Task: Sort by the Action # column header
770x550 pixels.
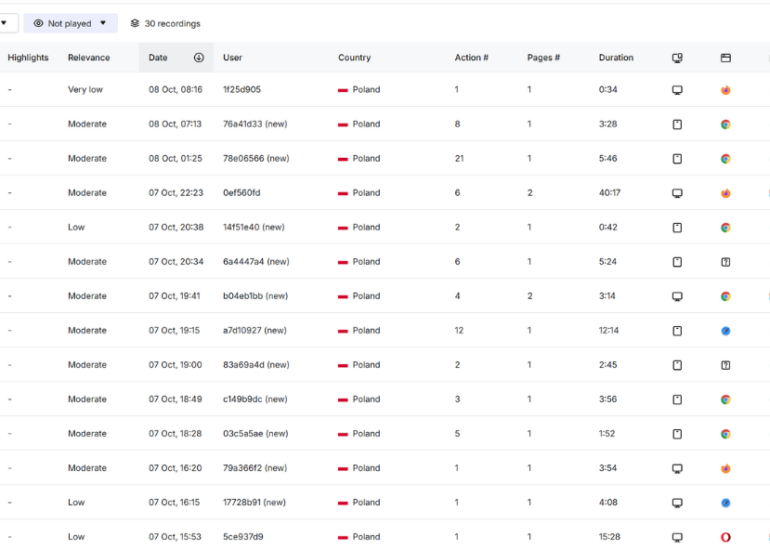Action: click(471, 58)
